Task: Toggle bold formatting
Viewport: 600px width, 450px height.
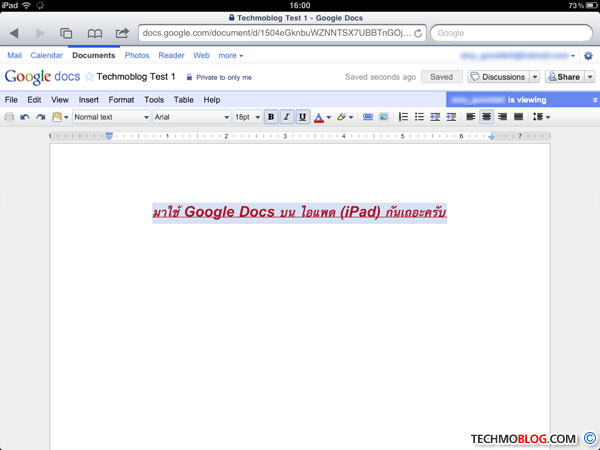Action: click(271, 117)
